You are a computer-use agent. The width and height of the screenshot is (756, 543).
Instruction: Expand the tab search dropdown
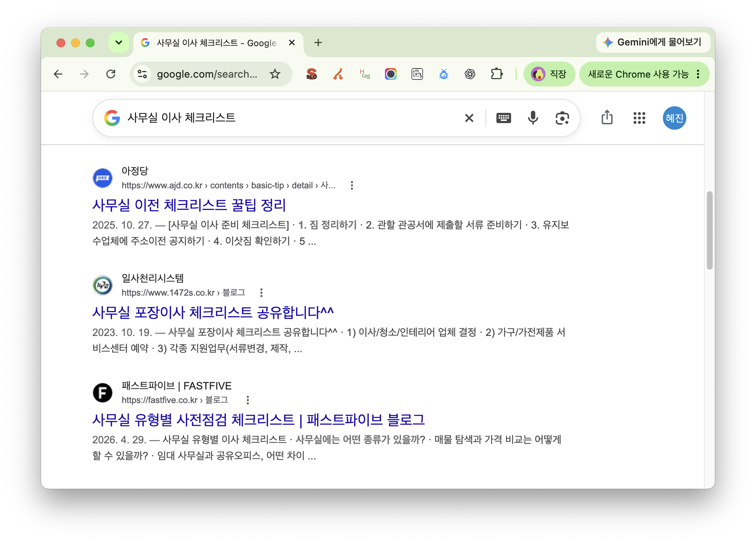119,43
